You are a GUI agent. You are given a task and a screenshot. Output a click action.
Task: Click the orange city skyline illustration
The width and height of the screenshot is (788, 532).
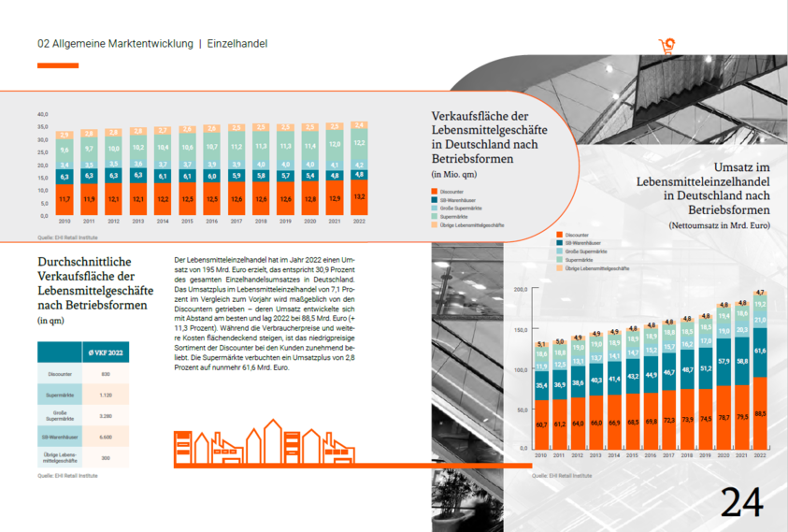(265, 441)
